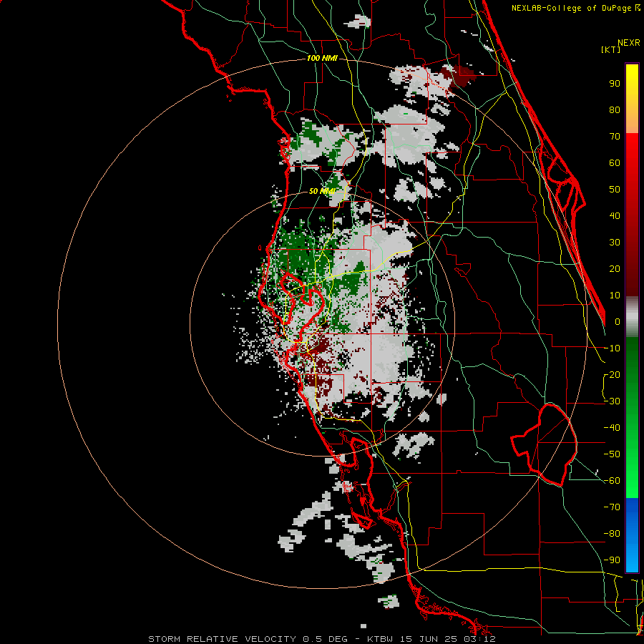Click the Storm Relative Velocity caption at bottom
This screenshot has height=644, width=644.
coord(322,639)
